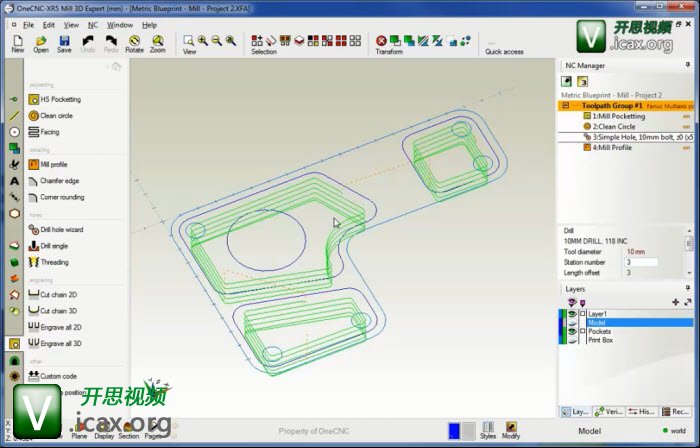The image size is (700, 448).
Task: Click the Rotate view icon
Action: point(134,44)
